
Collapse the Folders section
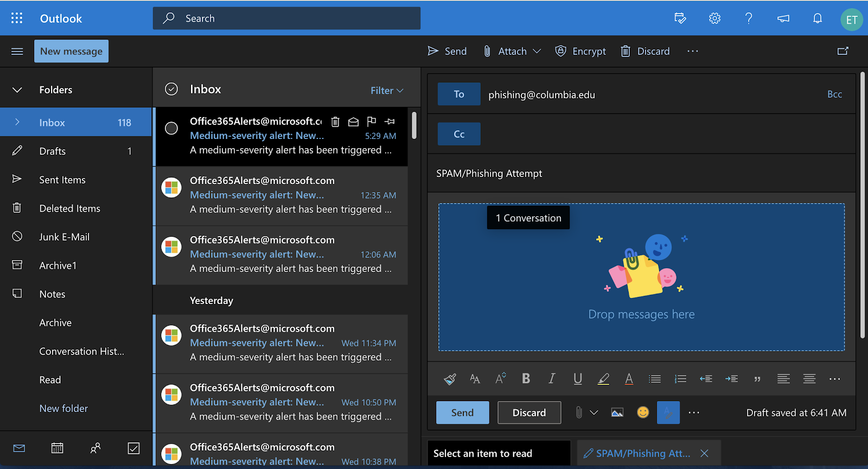click(x=17, y=90)
